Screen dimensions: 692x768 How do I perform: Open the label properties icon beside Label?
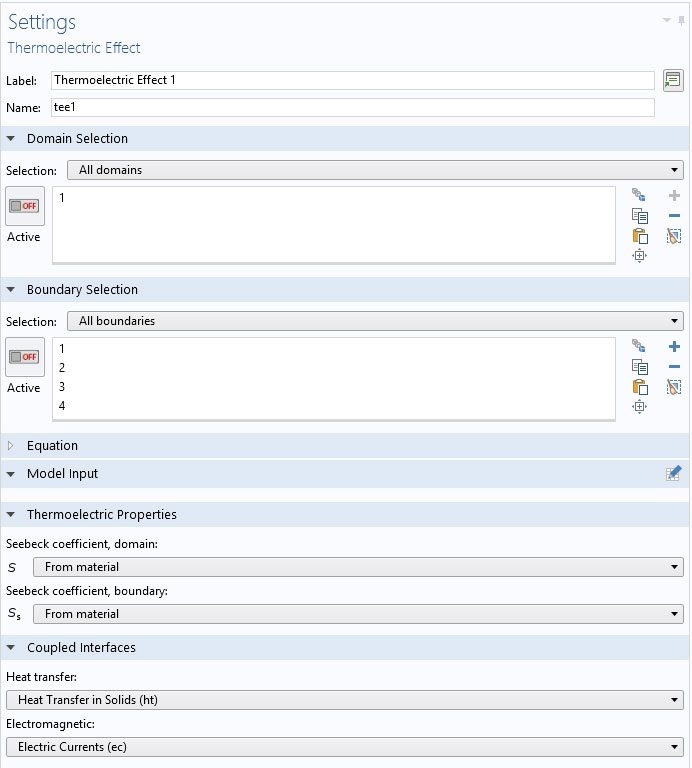coord(673,80)
